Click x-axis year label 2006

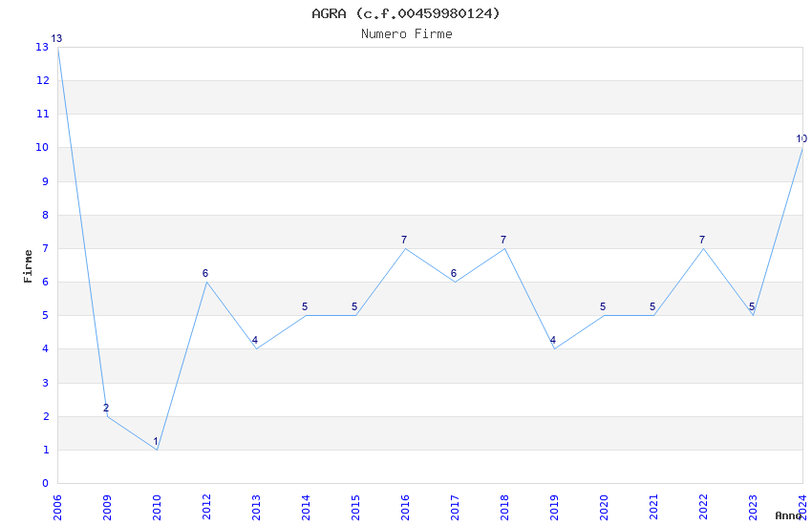[x=57, y=508]
